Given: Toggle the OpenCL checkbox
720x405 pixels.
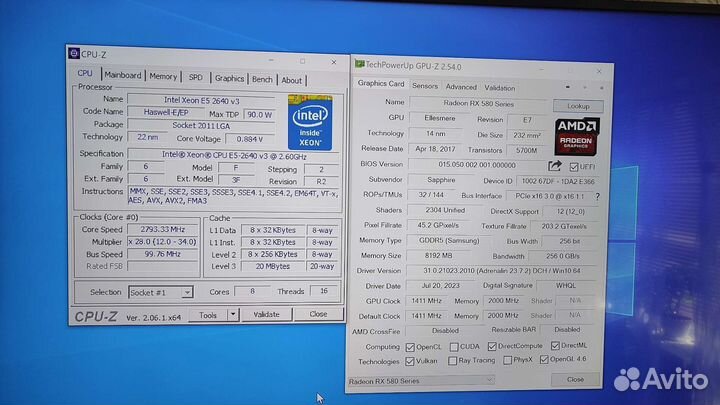Looking at the screenshot, I should (x=410, y=347).
